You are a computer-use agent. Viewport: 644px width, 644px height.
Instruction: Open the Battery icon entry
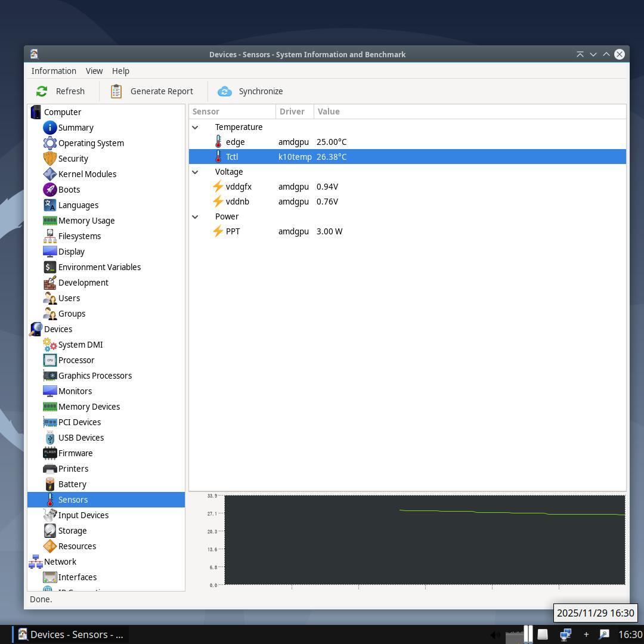[50, 484]
